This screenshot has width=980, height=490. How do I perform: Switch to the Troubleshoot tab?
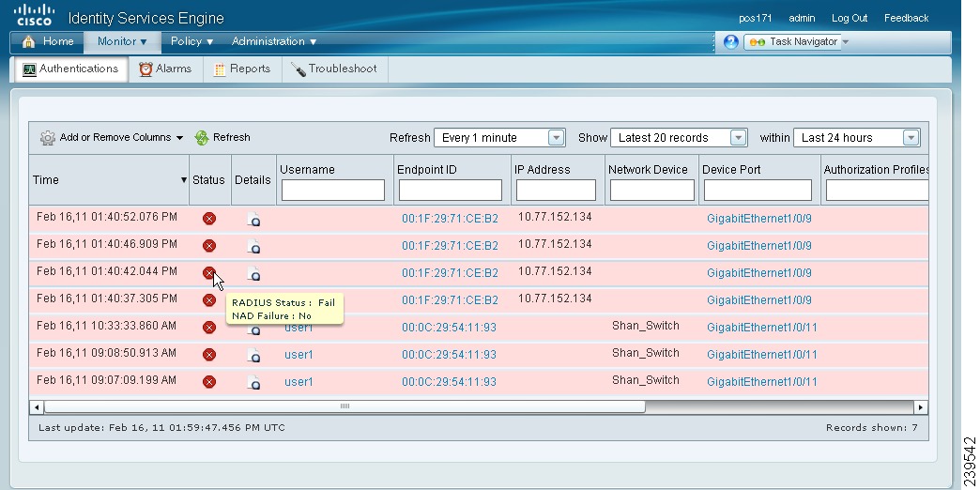pos(334,69)
